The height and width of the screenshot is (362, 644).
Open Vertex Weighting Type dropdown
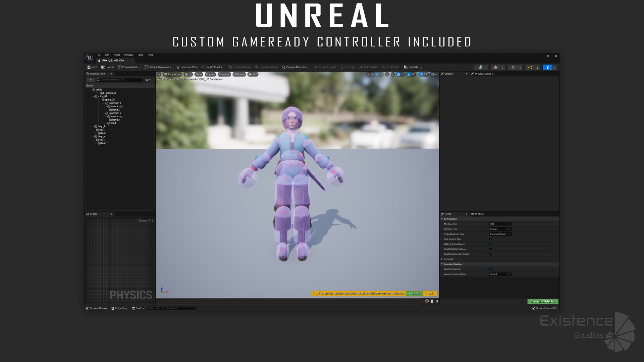point(500,234)
